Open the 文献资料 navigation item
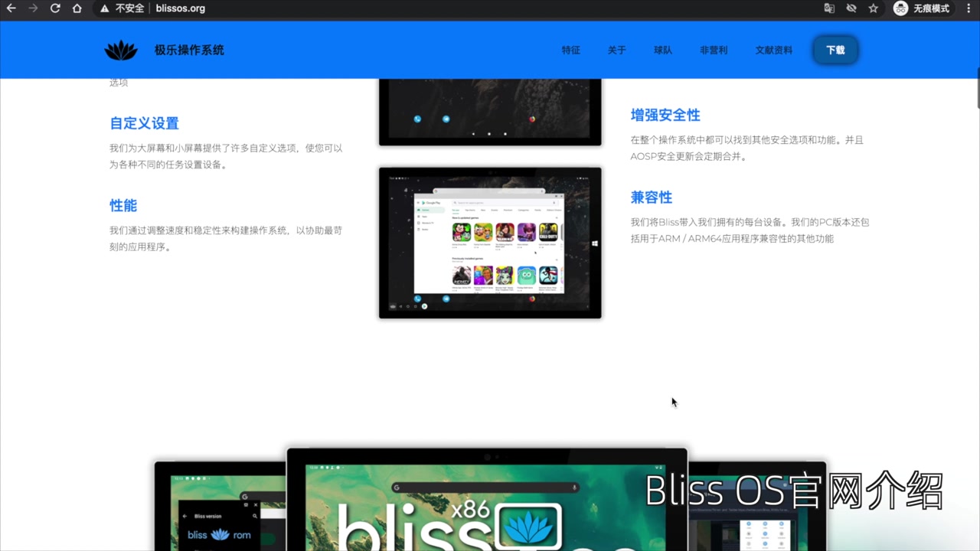The width and height of the screenshot is (980, 551). tap(774, 51)
